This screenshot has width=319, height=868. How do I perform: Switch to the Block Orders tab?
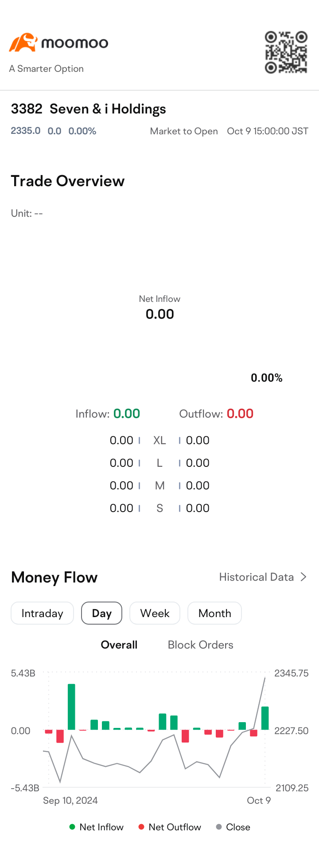(200, 645)
